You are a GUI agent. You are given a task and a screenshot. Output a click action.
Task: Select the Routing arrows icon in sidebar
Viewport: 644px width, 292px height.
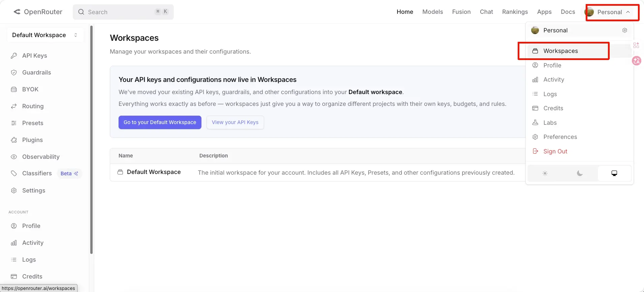(x=14, y=106)
